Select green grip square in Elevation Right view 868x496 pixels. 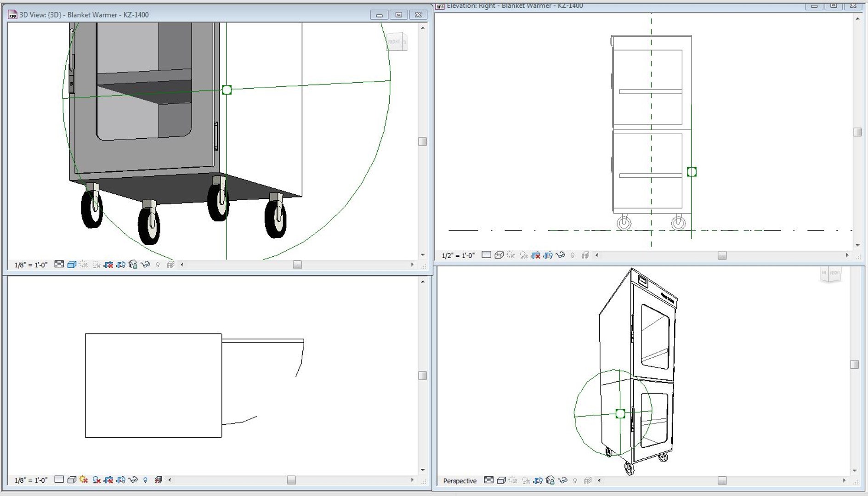[x=692, y=172]
